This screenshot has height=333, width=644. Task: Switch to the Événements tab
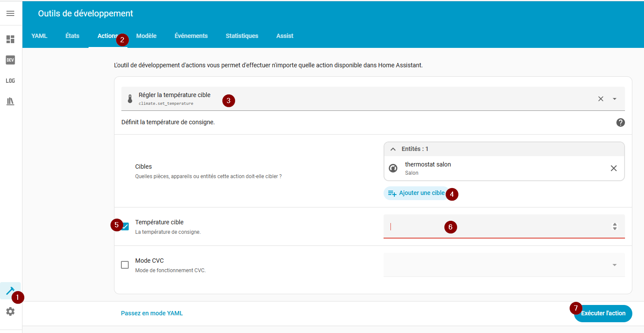191,36
